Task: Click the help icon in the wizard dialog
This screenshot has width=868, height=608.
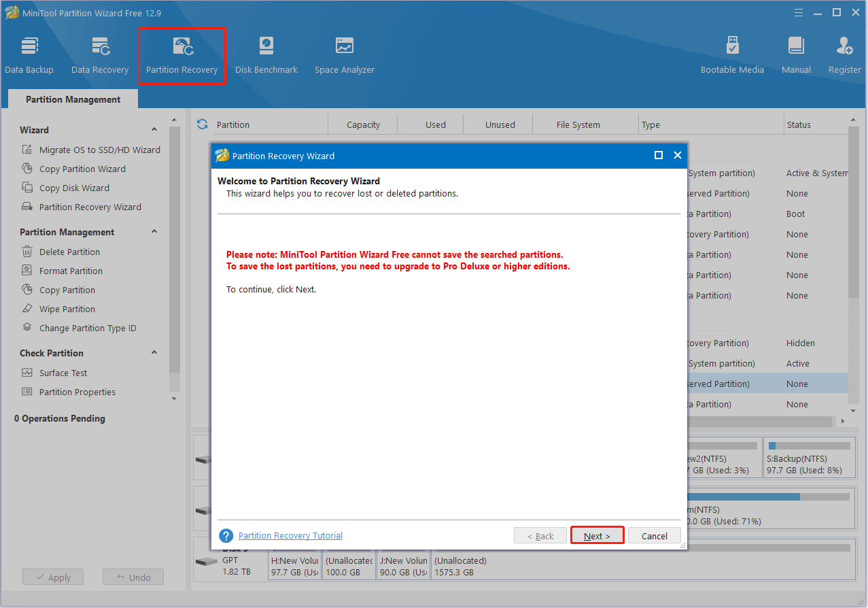Action: 226,535
